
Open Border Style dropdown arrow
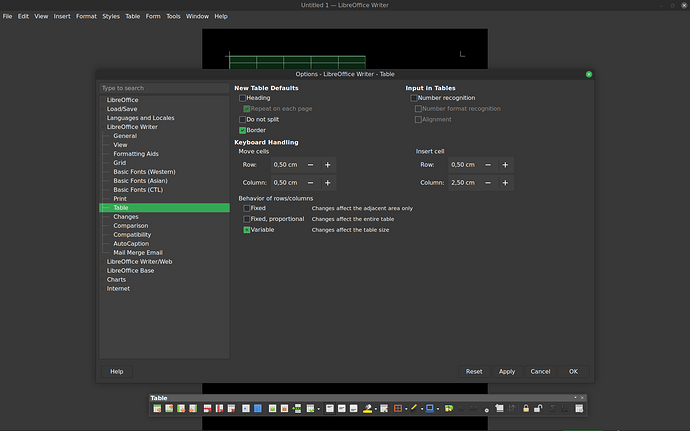pos(422,409)
